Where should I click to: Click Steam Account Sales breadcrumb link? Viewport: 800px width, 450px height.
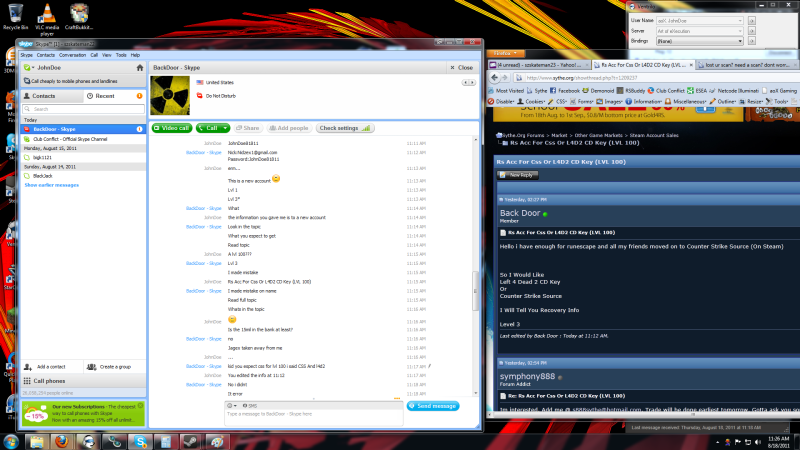click(x=654, y=135)
